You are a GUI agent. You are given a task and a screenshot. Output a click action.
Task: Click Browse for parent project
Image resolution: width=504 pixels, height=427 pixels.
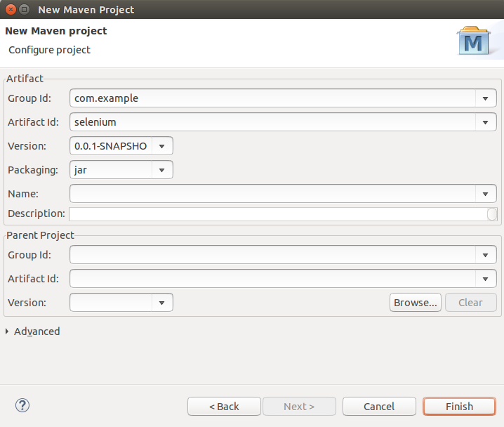coord(416,303)
